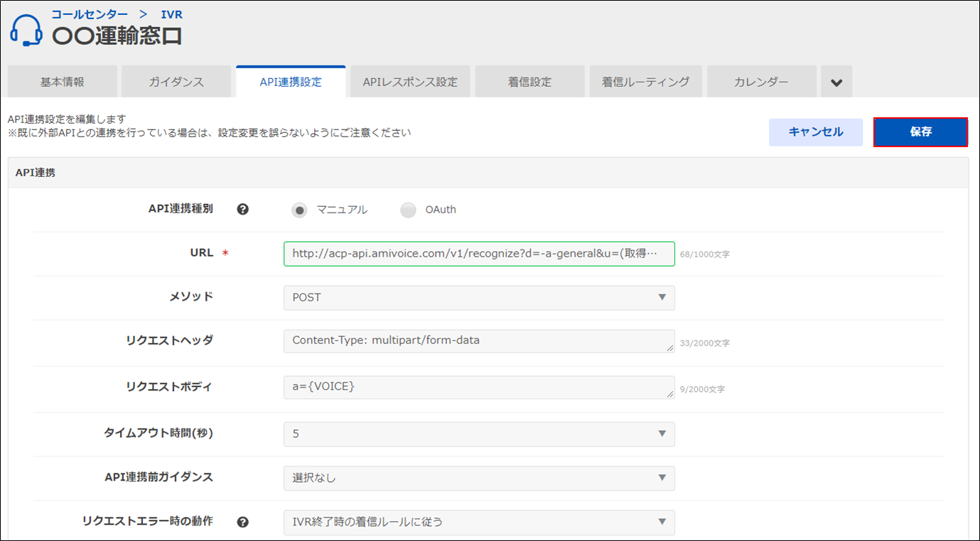Viewport: 980px width, 541px height.
Task: Click the 33/2000文字 counter text
Action: pyautogui.click(x=704, y=343)
